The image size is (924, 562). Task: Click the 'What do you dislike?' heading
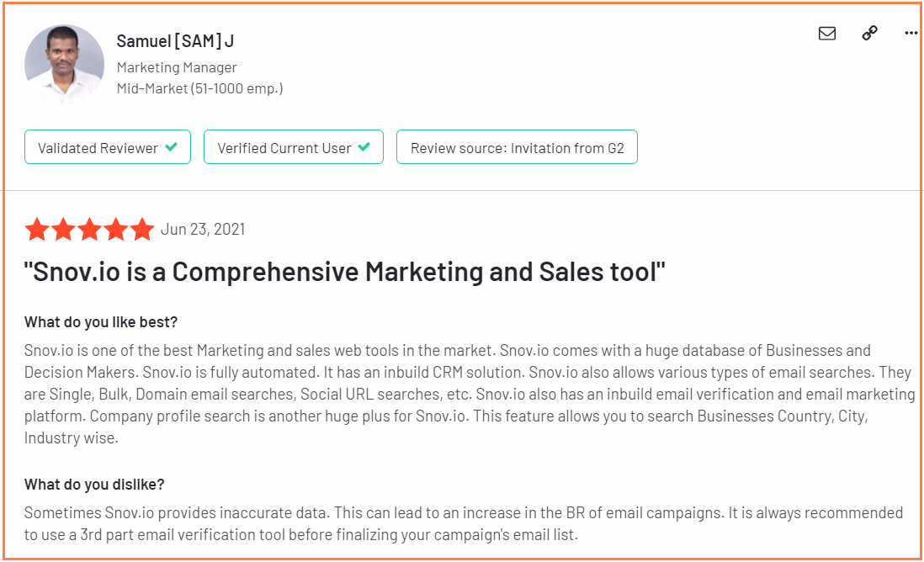pyautogui.click(x=94, y=485)
